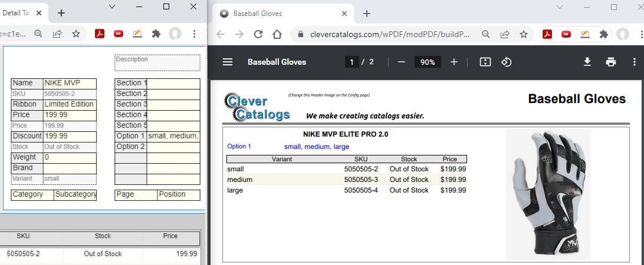The height and width of the screenshot is (265, 644).
Task: Open the extensions puzzle icon in left browser
Action: click(x=156, y=34)
